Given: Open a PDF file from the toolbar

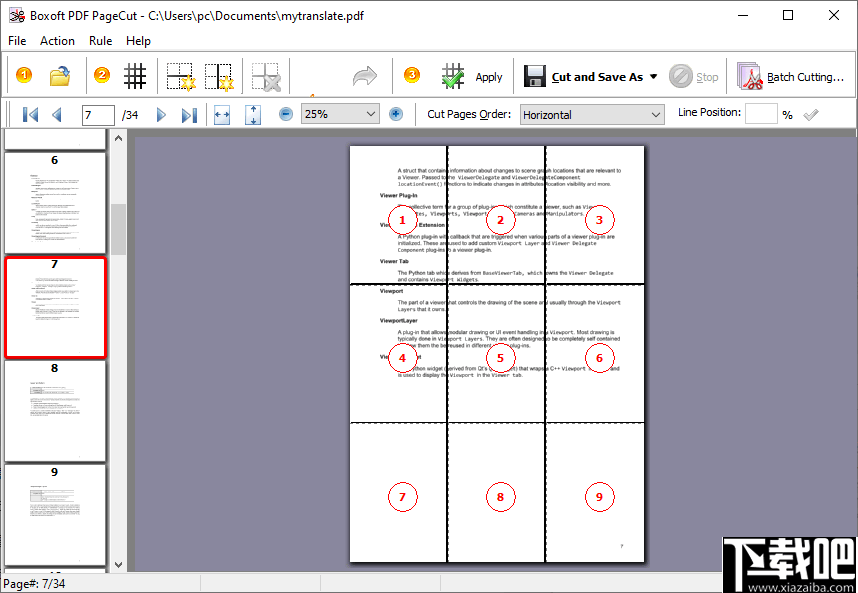Looking at the screenshot, I should [62, 75].
